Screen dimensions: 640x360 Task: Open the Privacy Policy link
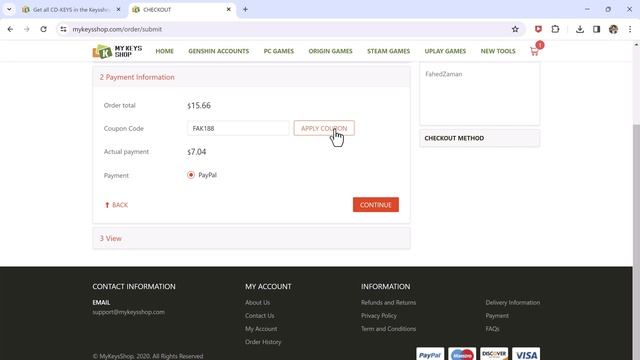coord(379,316)
